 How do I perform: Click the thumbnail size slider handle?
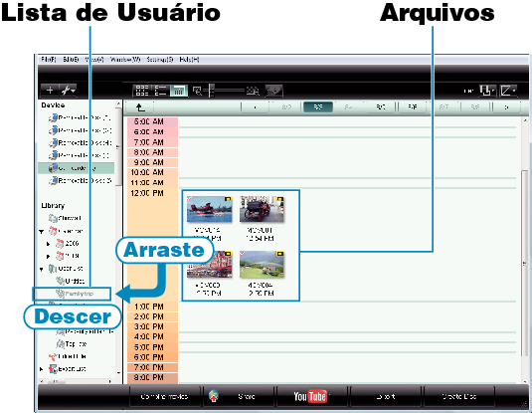coord(211,91)
